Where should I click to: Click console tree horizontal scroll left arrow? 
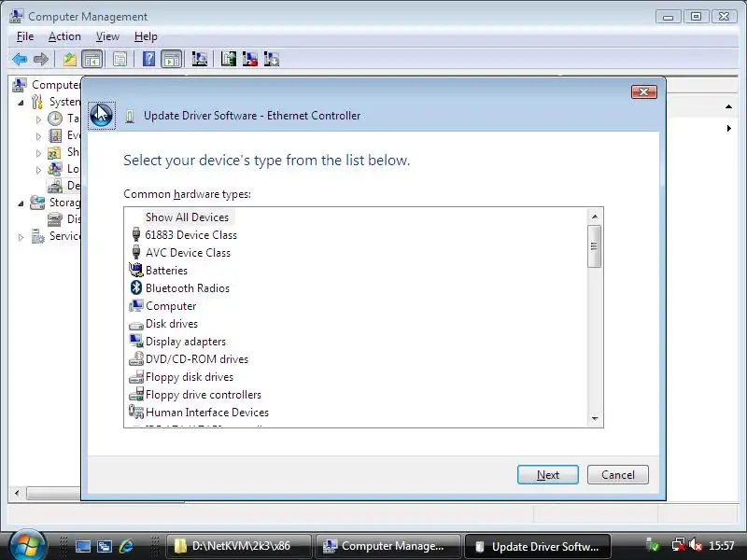[17, 493]
